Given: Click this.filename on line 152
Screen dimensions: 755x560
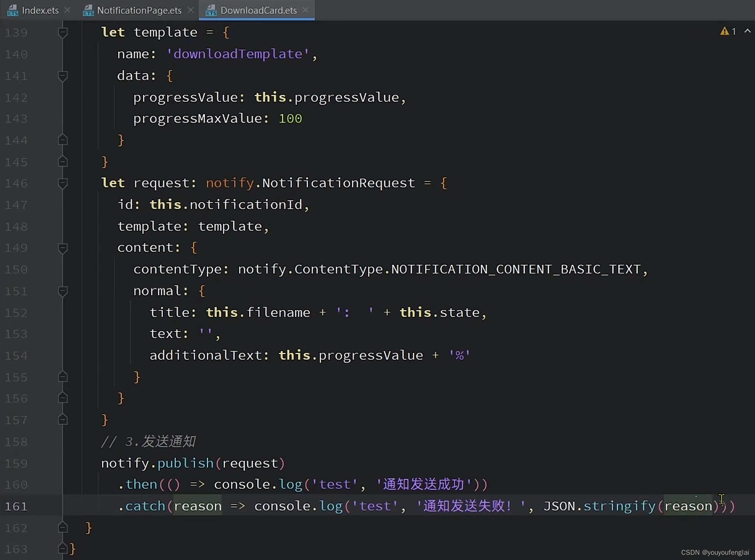Looking at the screenshot, I should click(258, 313).
